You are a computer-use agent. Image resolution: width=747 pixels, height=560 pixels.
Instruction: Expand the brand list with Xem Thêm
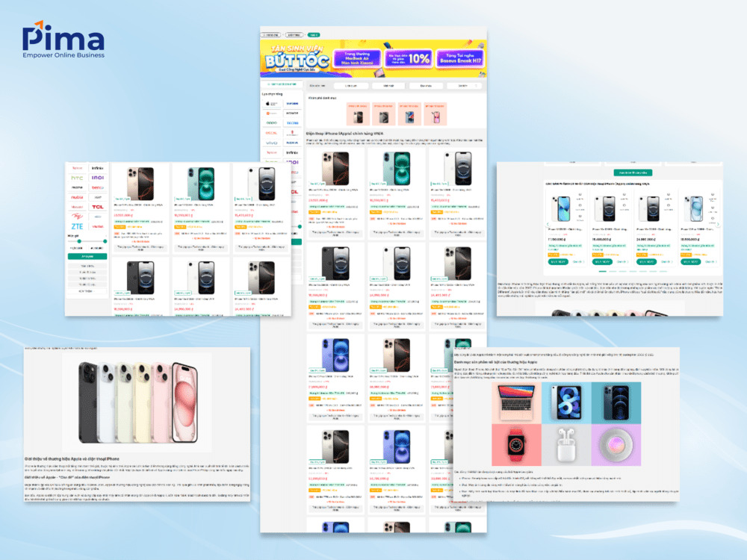tap(86, 290)
